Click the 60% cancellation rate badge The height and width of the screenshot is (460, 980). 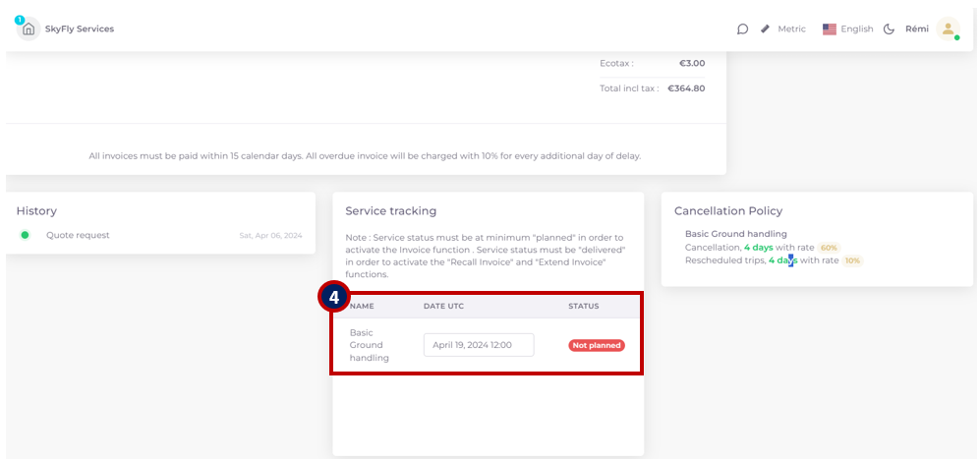pyautogui.click(x=828, y=248)
